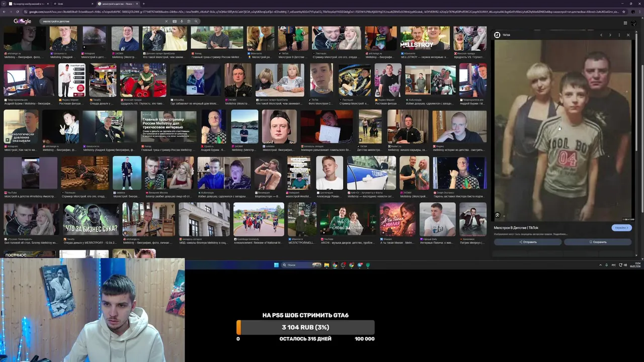Open the Google apps grid

pyautogui.click(x=625, y=23)
